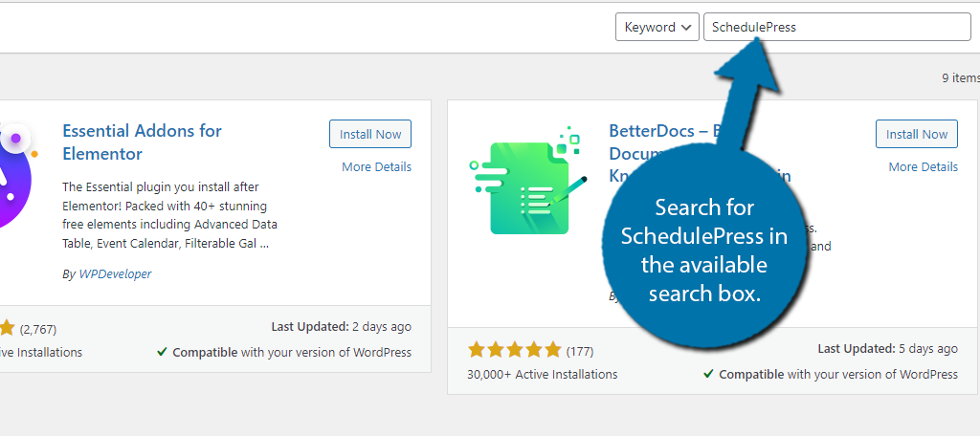The image size is (980, 436).
Task: Click the Essential Addons purple logo
Action: tap(19, 175)
